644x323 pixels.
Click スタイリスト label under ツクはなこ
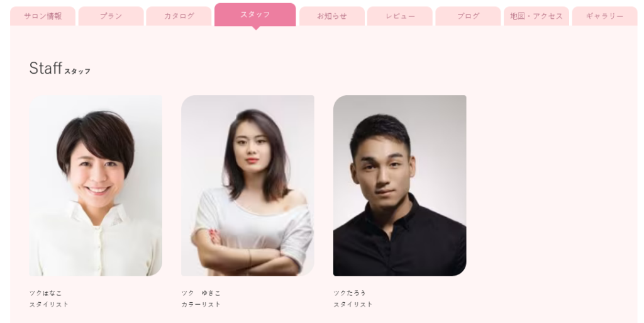coord(49,305)
